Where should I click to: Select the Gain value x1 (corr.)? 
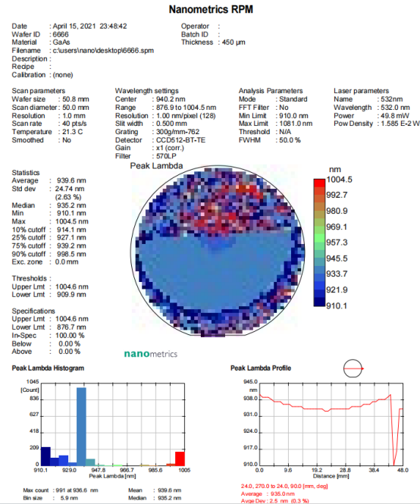[170, 148]
